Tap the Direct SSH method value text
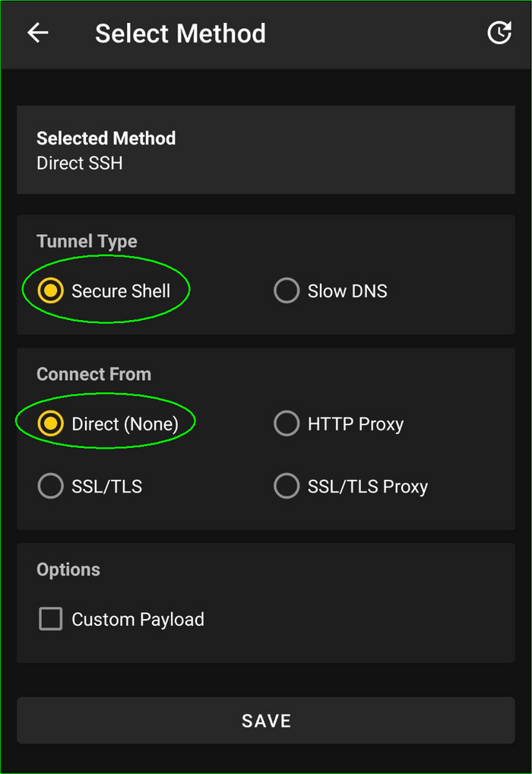 tap(79, 163)
